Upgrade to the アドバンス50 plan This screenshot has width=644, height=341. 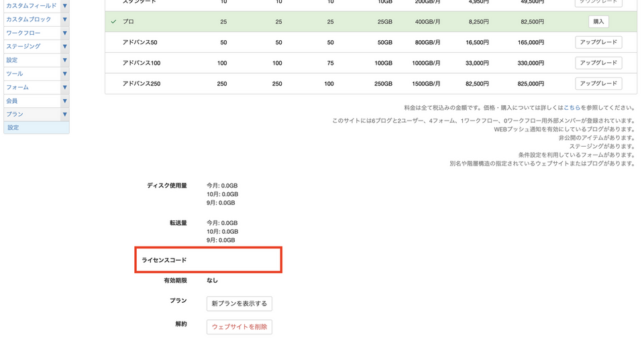pos(598,42)
